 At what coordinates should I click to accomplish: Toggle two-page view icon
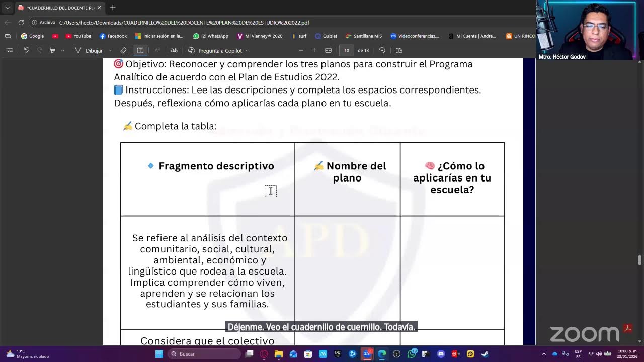399,50
